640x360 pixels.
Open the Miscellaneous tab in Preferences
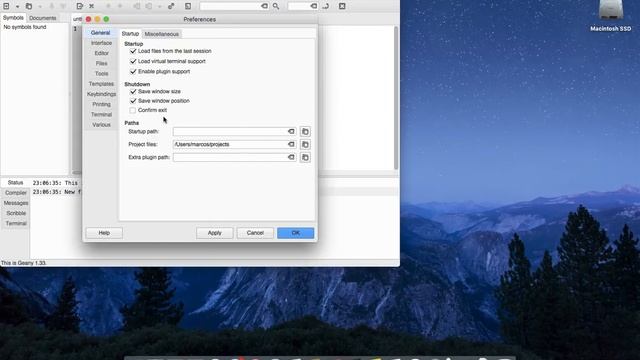[x=162, y=34]
